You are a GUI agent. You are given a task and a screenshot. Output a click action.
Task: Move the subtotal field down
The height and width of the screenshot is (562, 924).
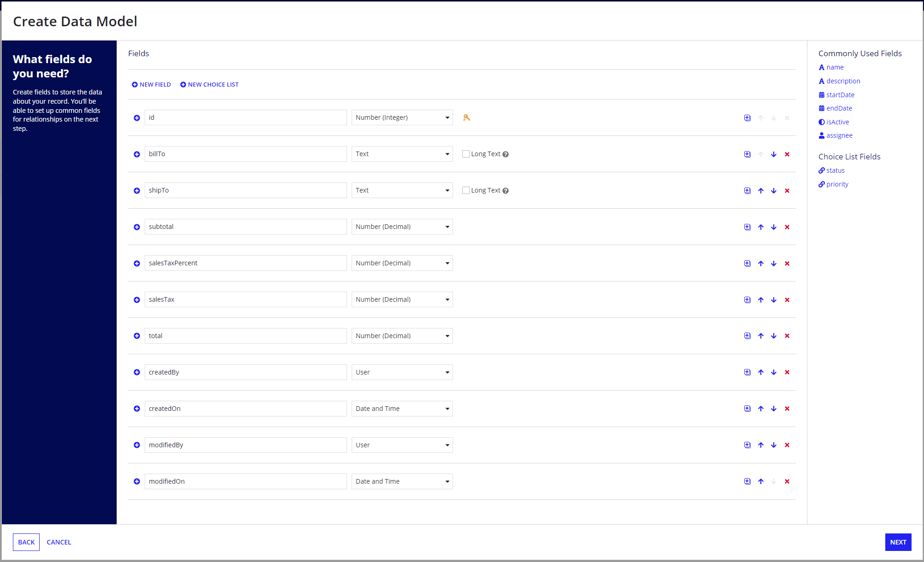coord(774,227)
